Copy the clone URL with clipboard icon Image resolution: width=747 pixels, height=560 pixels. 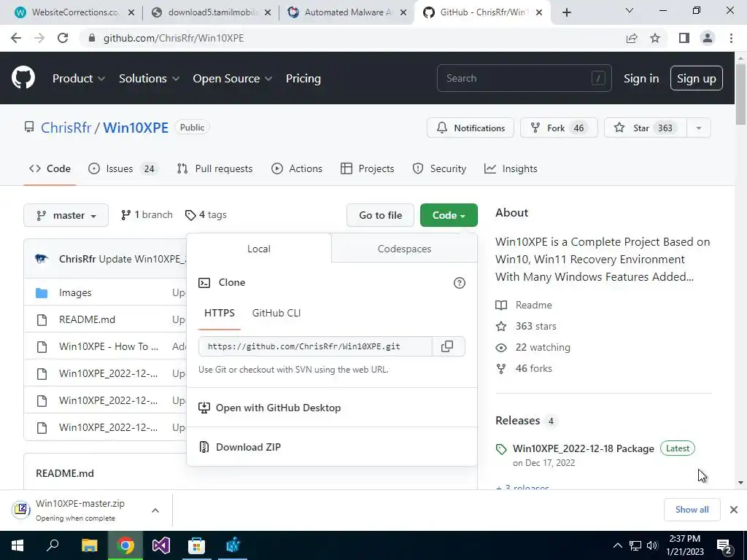click(447, 346)
